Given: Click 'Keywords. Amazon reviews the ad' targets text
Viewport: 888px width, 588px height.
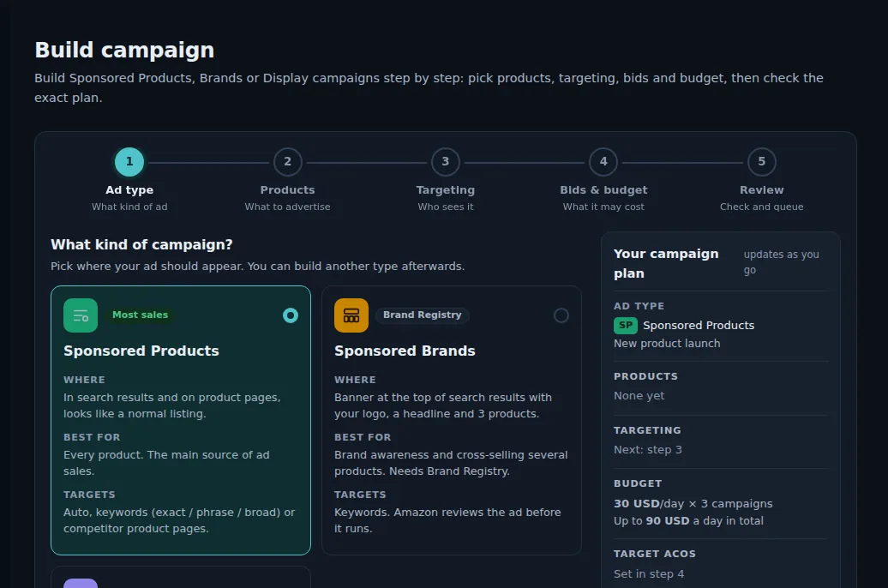Looking at the screenshot, I should pos(447,520).
